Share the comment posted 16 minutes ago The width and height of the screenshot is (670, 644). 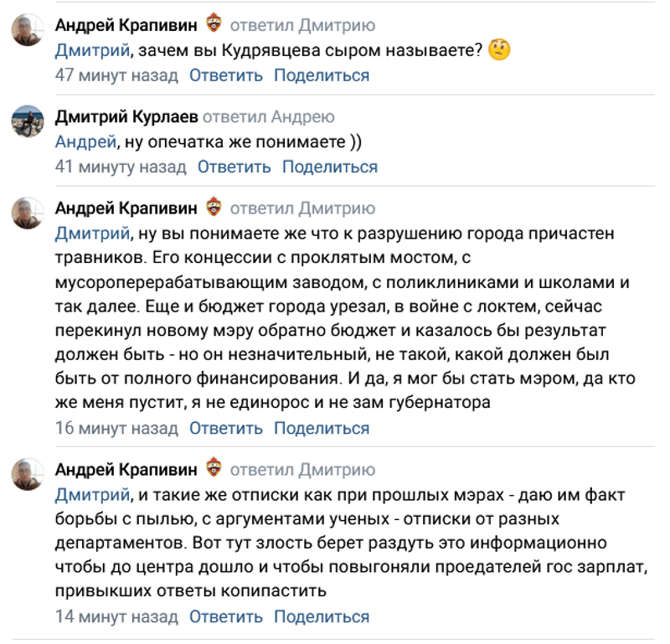pos(322,428)
